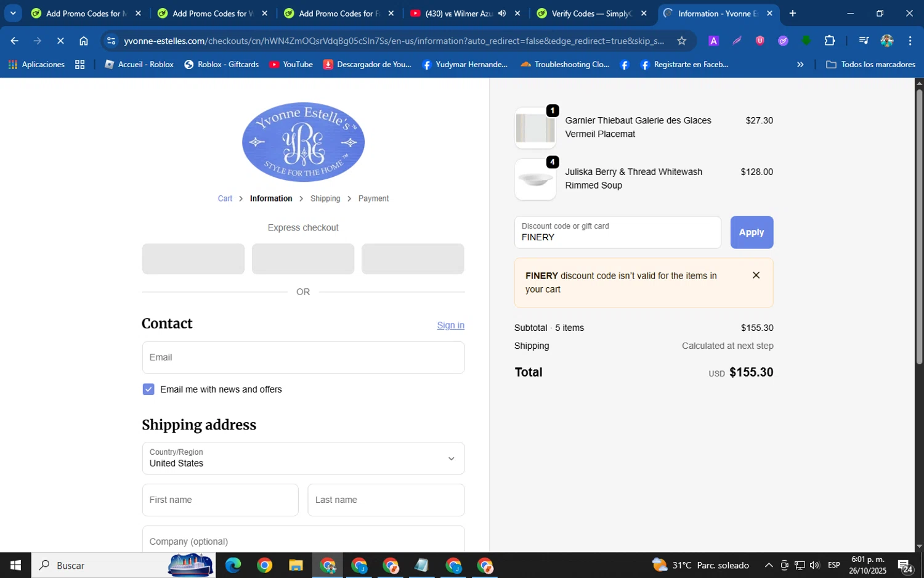Click the Yvonne Estelle's logo
The width and height of the screenshot is (924, 578).
303,142
